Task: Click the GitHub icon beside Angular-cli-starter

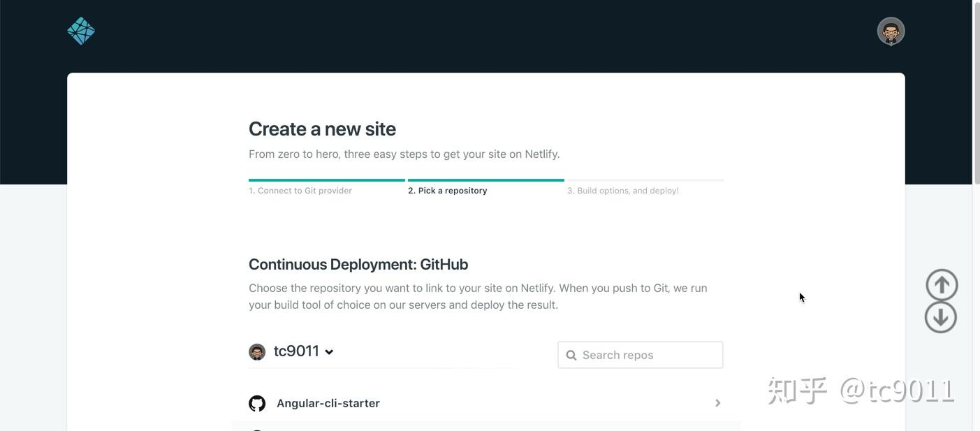Action: coord(257,404)
